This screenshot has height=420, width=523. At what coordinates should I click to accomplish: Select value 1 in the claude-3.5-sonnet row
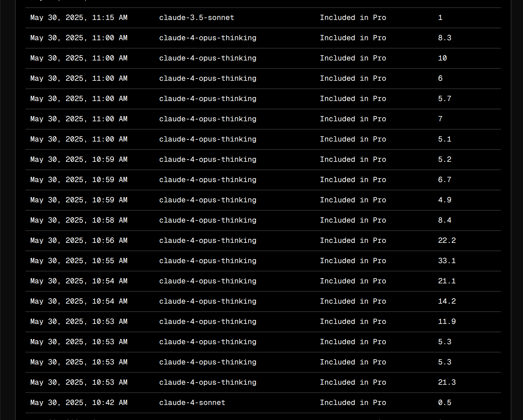coord(440,18)
